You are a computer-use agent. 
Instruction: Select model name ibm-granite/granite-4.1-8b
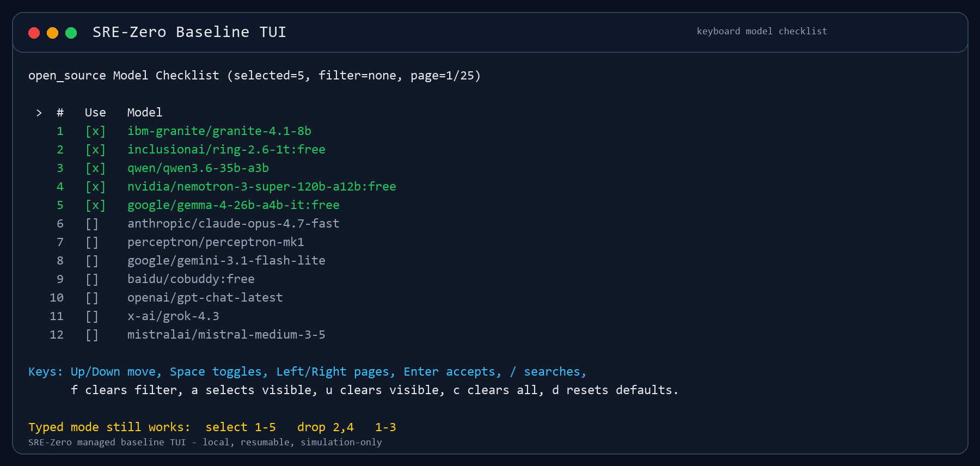[x=219, y=131]
